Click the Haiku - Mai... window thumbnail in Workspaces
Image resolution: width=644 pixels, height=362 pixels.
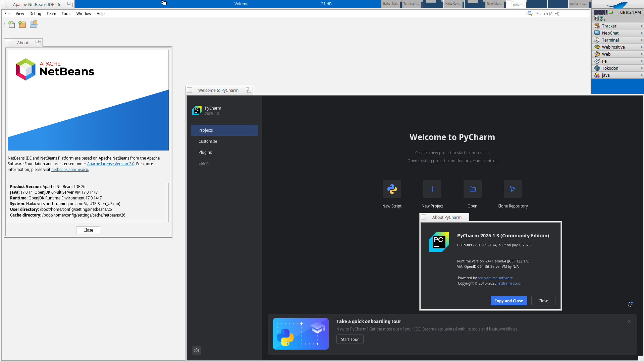391,4
